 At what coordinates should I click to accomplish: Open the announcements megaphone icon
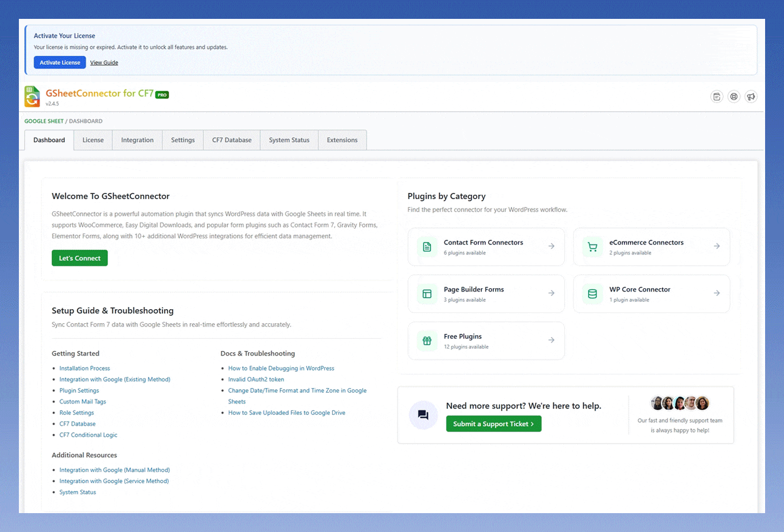click(751, 97)
